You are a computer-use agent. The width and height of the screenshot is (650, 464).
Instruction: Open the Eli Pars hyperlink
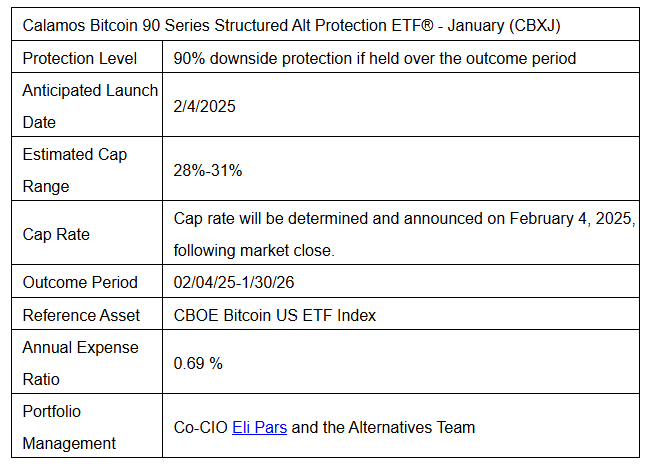[260, 427]
